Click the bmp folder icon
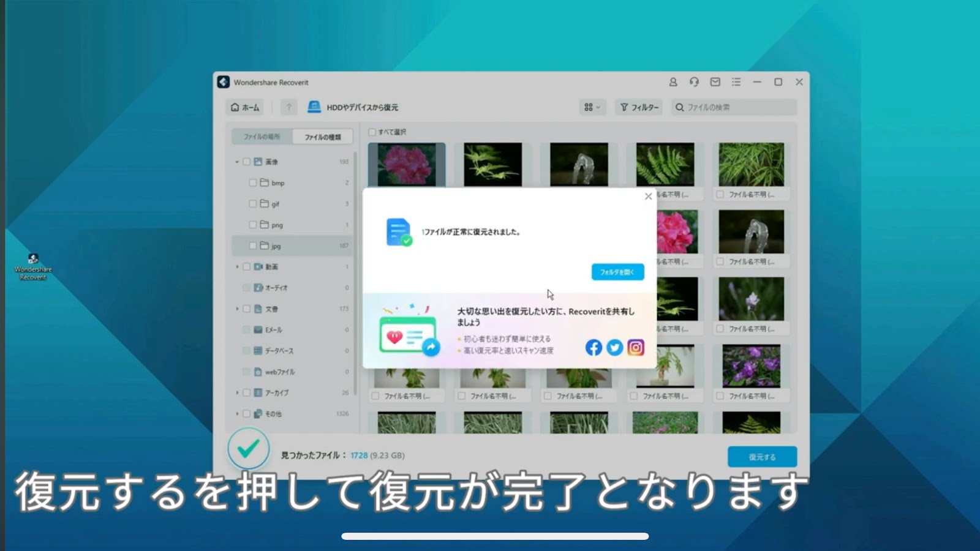The width and height of the screenshot is (980, 551). pyautogui.click(x=265, y=182)
